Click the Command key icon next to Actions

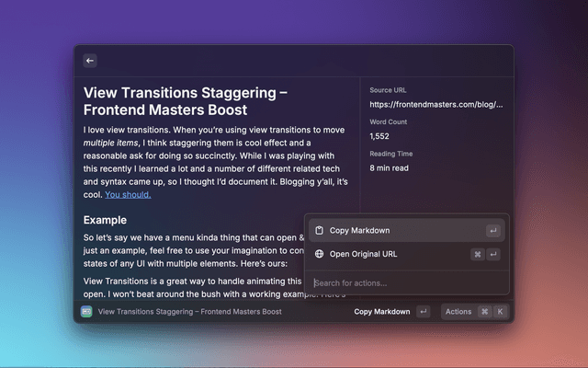(484, 312)
